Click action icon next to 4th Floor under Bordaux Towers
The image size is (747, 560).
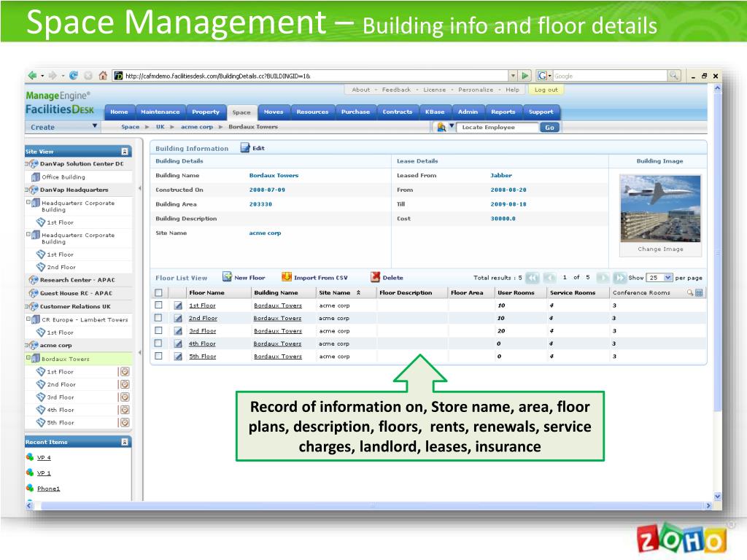[125, 410]
